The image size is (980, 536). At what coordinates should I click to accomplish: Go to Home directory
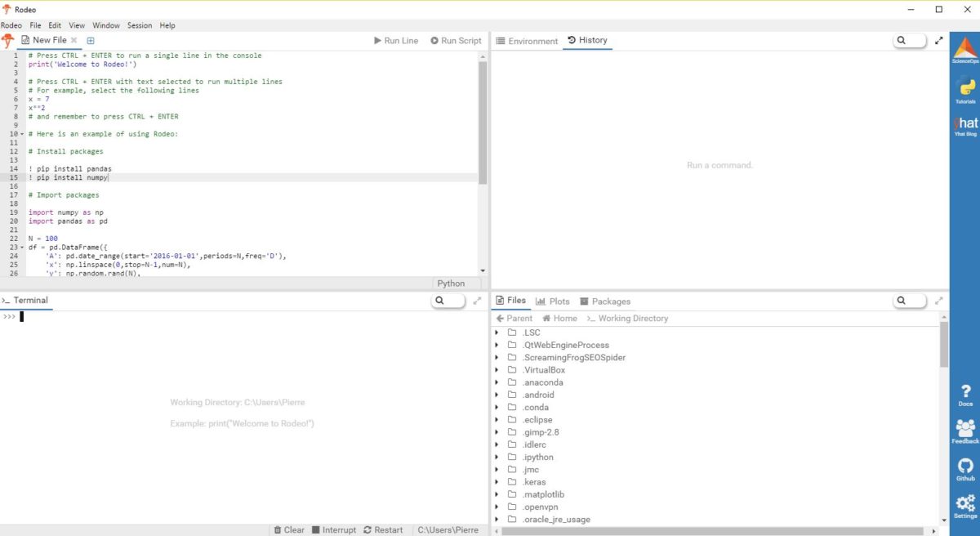tap(559, 319)
